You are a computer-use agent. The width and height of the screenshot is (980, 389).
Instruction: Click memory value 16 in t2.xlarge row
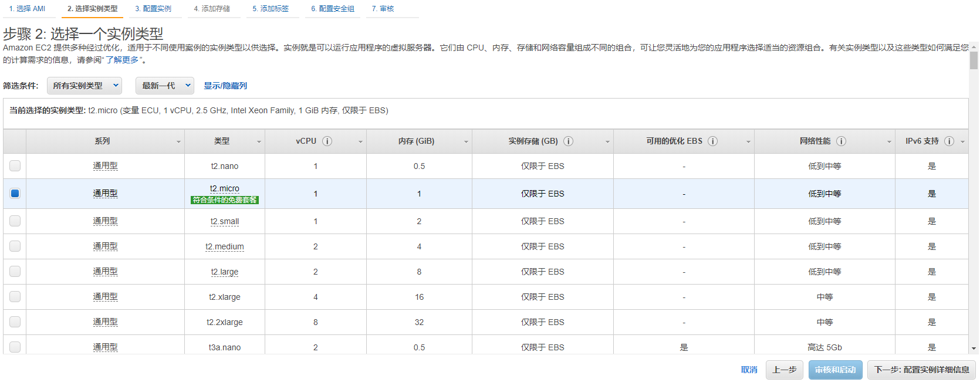click(x=419, y=297)
